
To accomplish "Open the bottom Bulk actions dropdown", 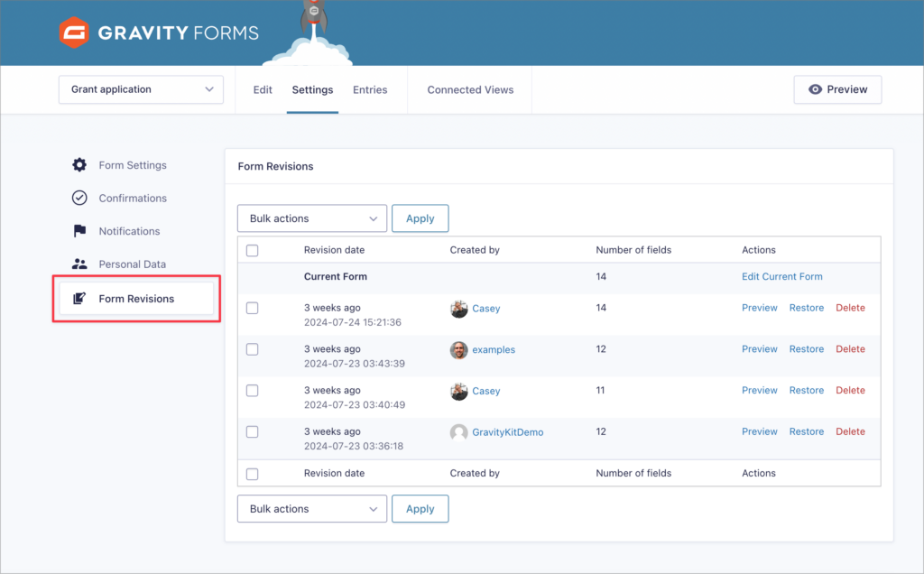I will point(312,509).
